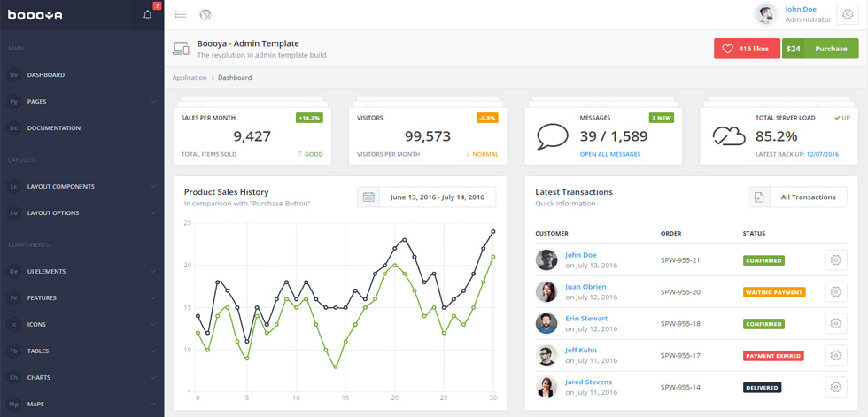Click the devices icon beside Boooya title

pos(181,49)
